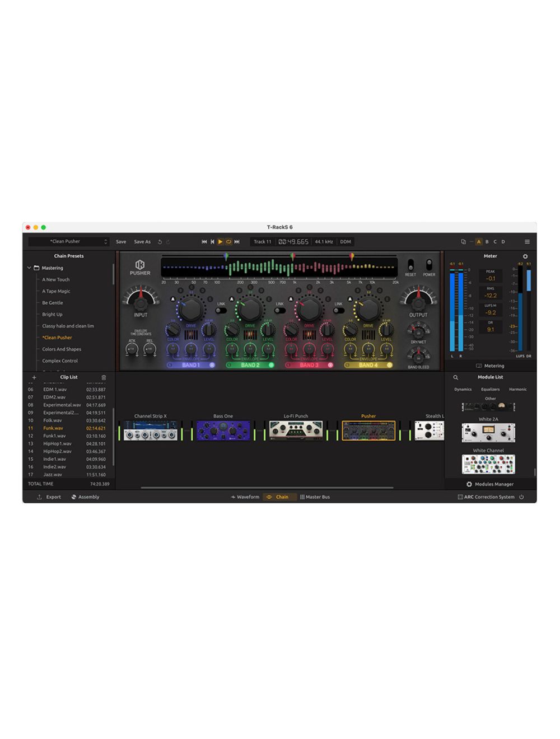Click the A New Touch preset
560x739 pixels.
(x=55, y=279)
